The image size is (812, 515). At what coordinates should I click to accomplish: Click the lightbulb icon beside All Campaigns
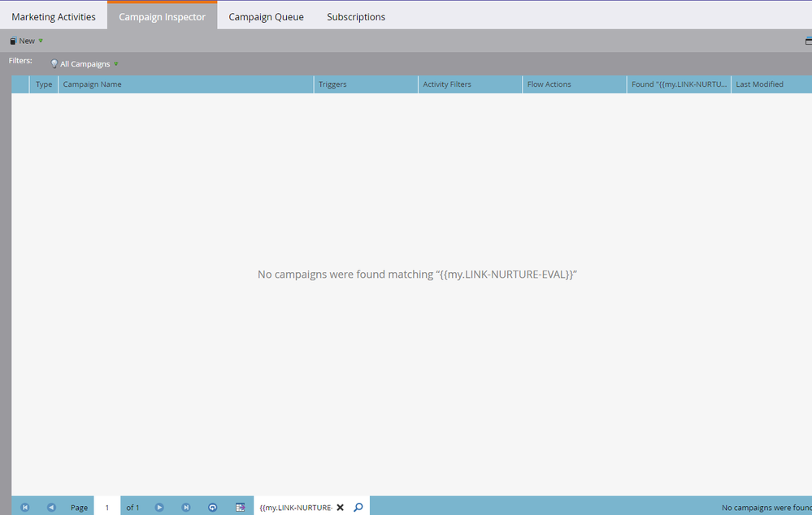54,63
